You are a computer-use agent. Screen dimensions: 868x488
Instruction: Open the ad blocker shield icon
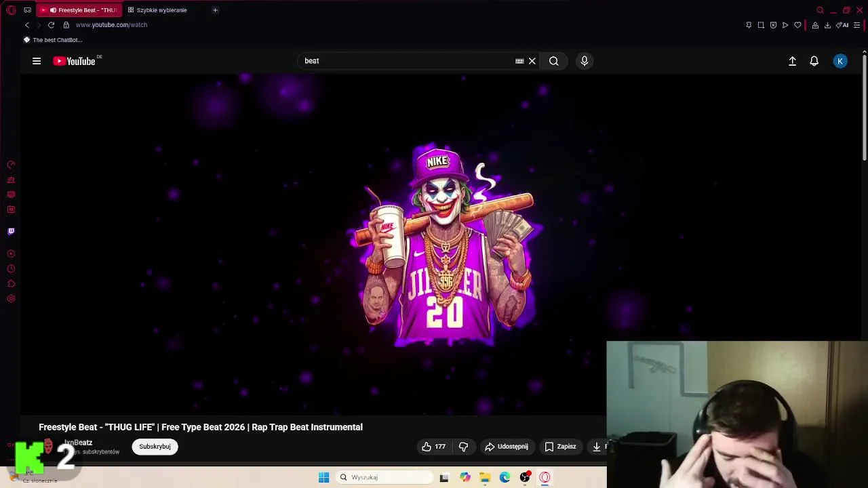point(773,25)
